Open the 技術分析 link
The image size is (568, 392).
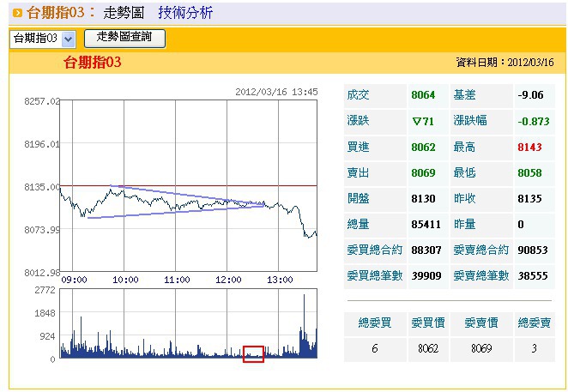[x=185, y=13]
